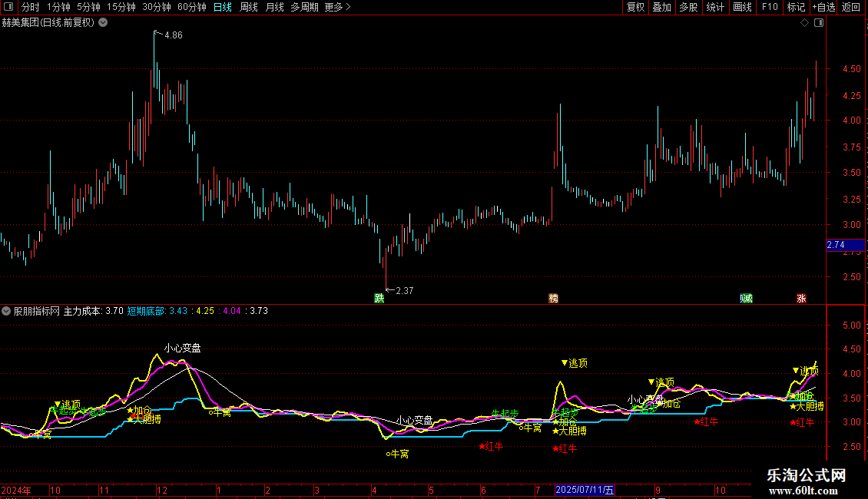
Task: Switch to 周线 weekly chart
Action: 249,7
